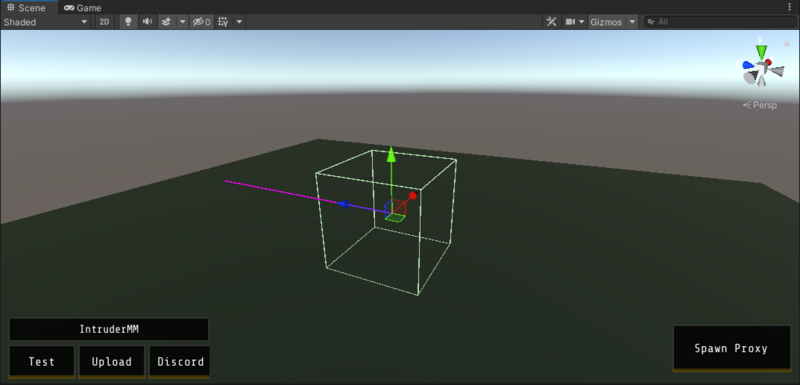
Task: Click the green XZ plane move handle
Action: (395, 218)
